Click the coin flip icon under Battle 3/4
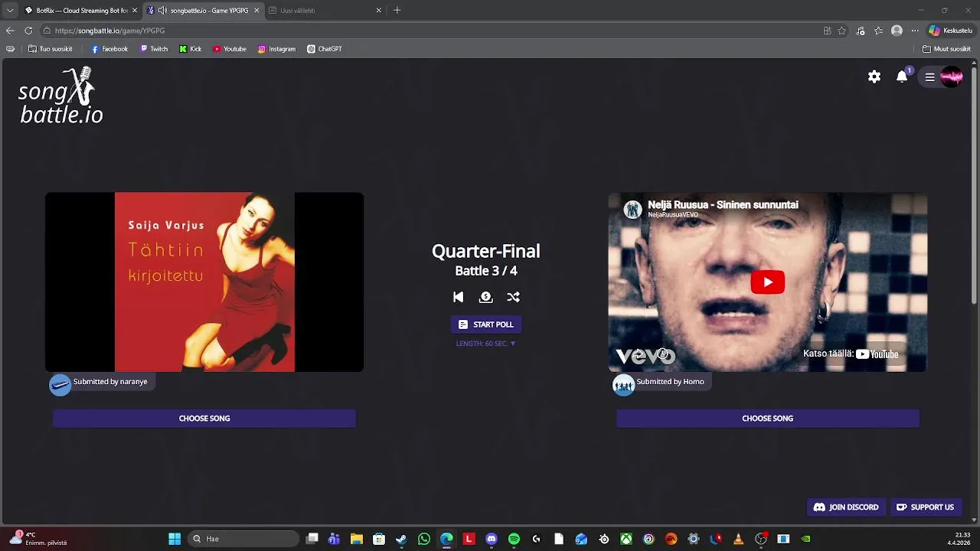 [x=485, y=297]
